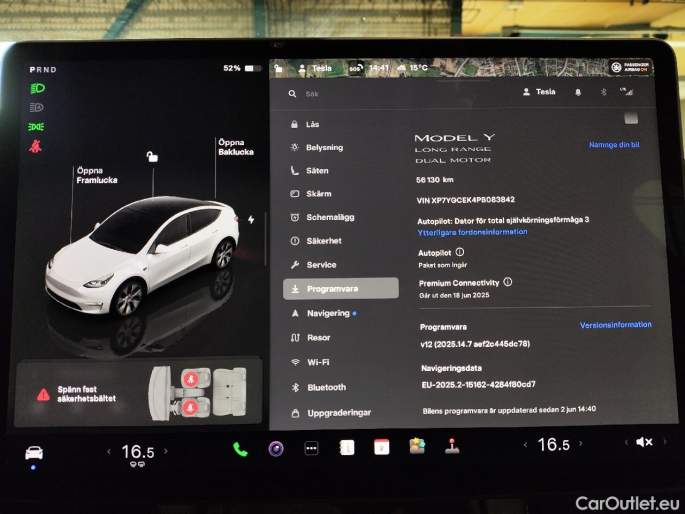This screenshot has height=514, width=685.
Task: Tap the 56 130 km odometer reading
Action: (x=435, y=179)
